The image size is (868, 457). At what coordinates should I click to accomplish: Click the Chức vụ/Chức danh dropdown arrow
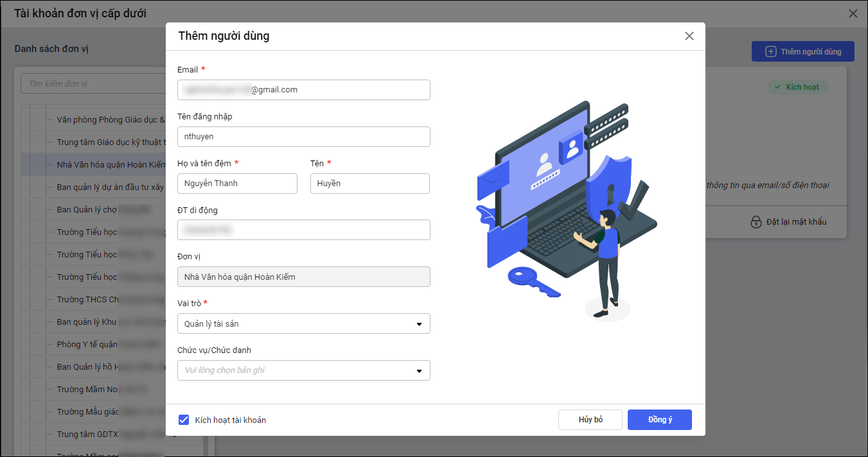(x=420, y=371)
